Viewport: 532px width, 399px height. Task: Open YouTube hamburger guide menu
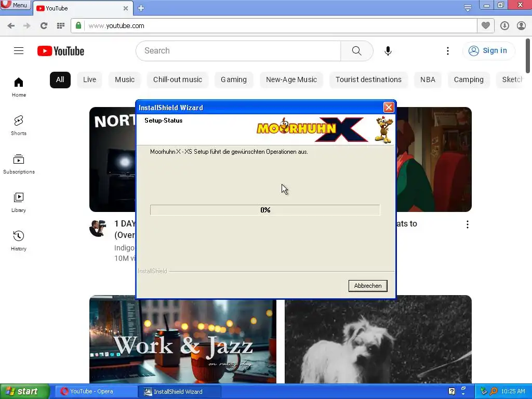19,50
